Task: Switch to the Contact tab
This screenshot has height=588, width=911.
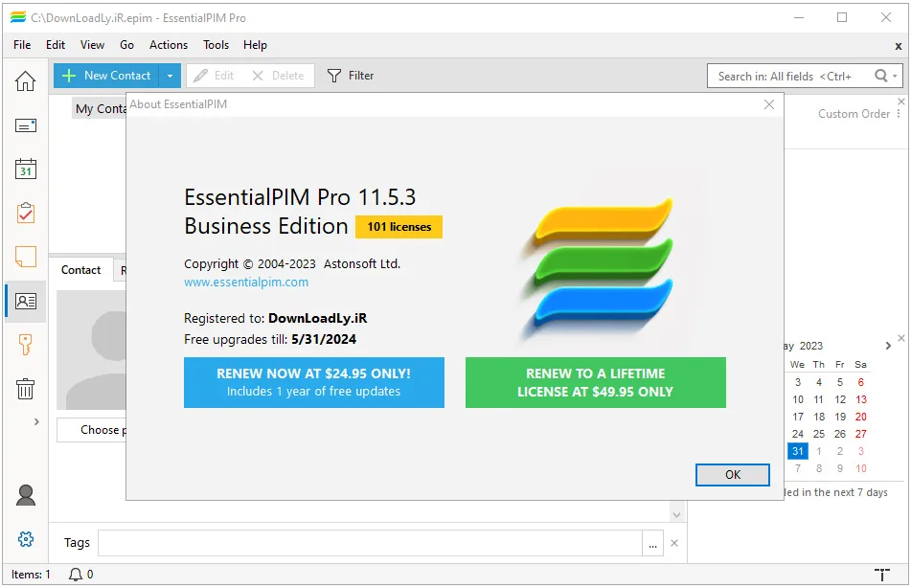Action: coord(80,270)
